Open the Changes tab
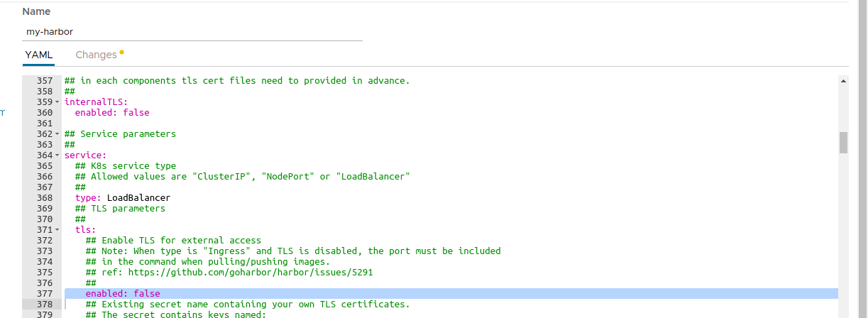Image resolution: width=868 pixels, height=318 pixels. (96, 55)
